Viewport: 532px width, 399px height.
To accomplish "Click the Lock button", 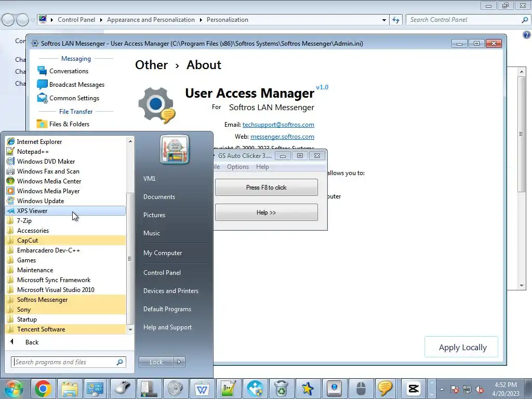I will 156,362.
